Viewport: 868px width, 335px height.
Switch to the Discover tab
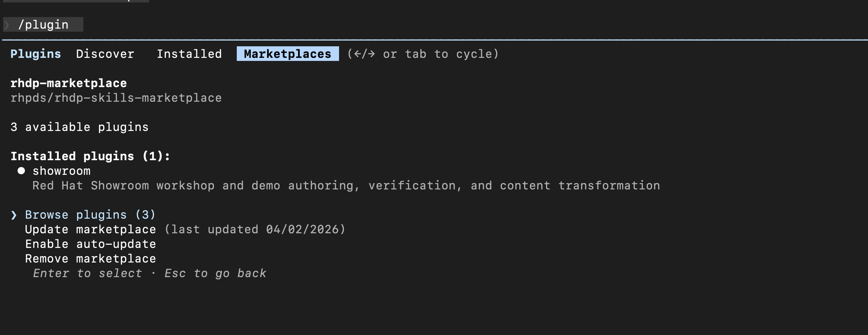click(105, 54)
